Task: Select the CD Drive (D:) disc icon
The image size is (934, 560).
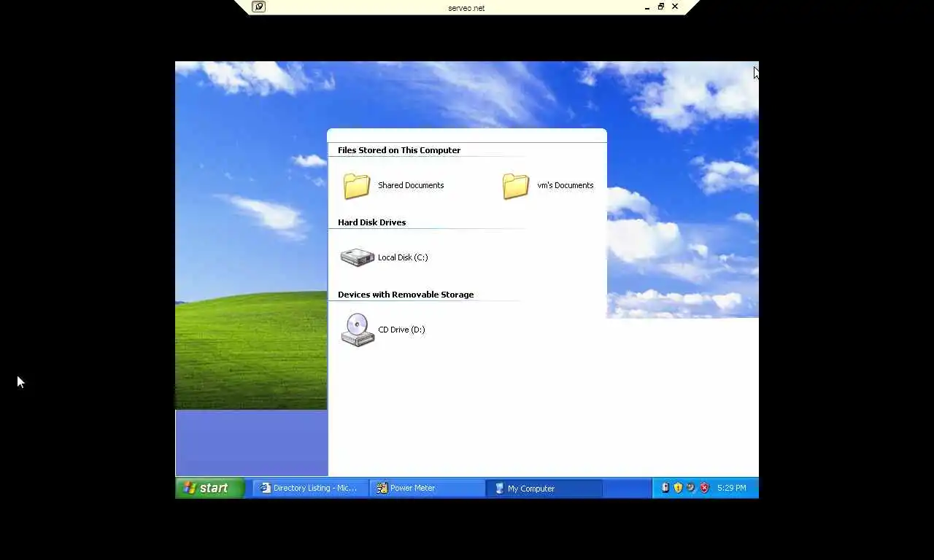Action: coord(358,330)
